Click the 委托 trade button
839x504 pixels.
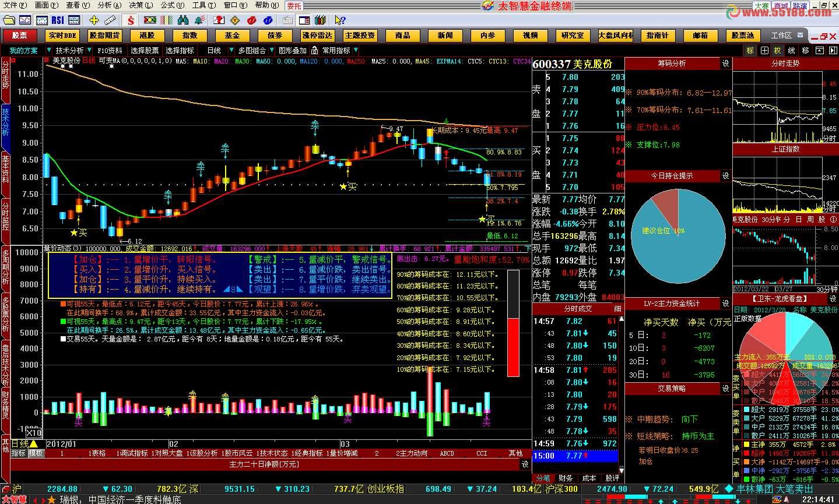point(294,6)
